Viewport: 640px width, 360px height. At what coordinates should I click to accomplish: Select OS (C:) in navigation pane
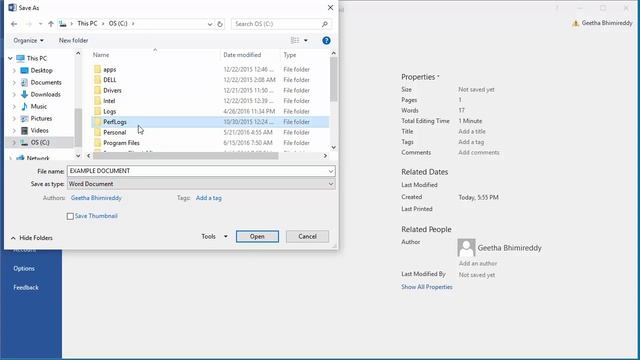coord(40,142)
